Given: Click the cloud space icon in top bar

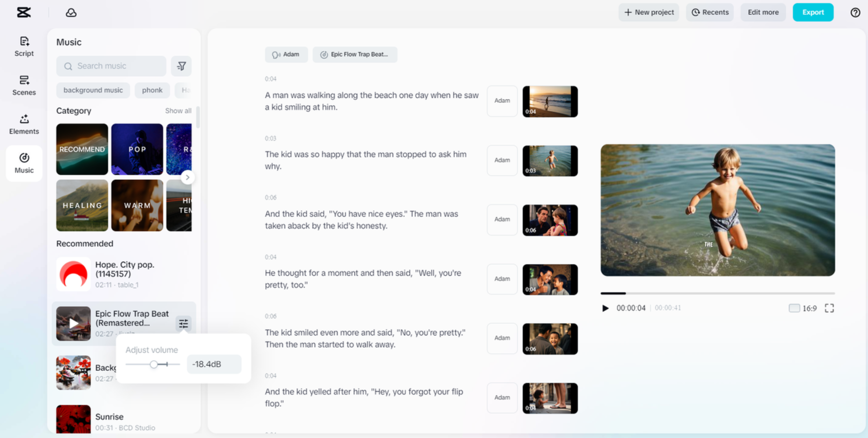Looking at the screenshot, I should (71, 12).
